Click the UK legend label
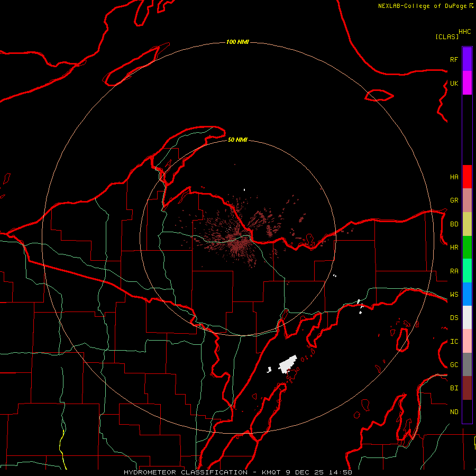The image size is (476, 476). point(454,83)
